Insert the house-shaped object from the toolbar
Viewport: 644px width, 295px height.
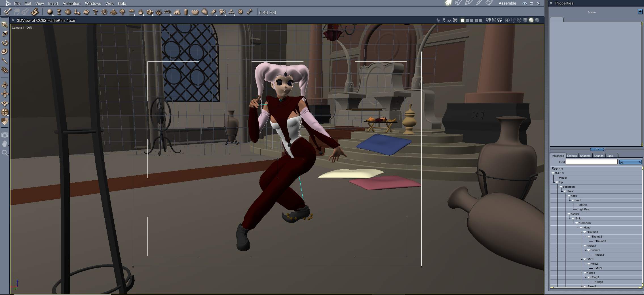[177, 12]
